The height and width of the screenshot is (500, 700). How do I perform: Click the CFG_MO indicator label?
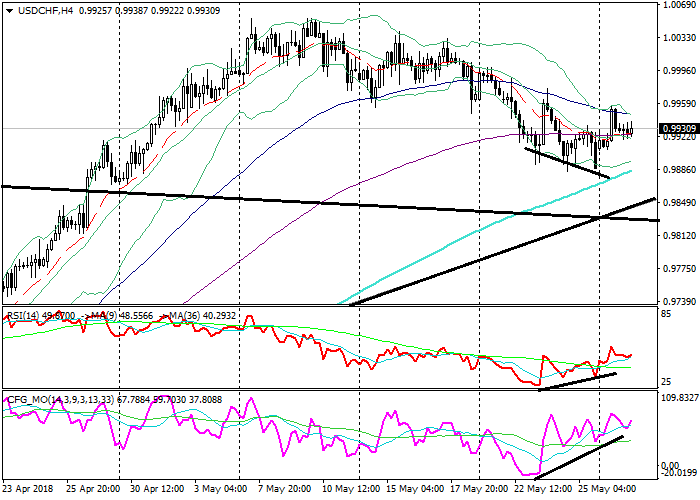(x=32, y=400)
